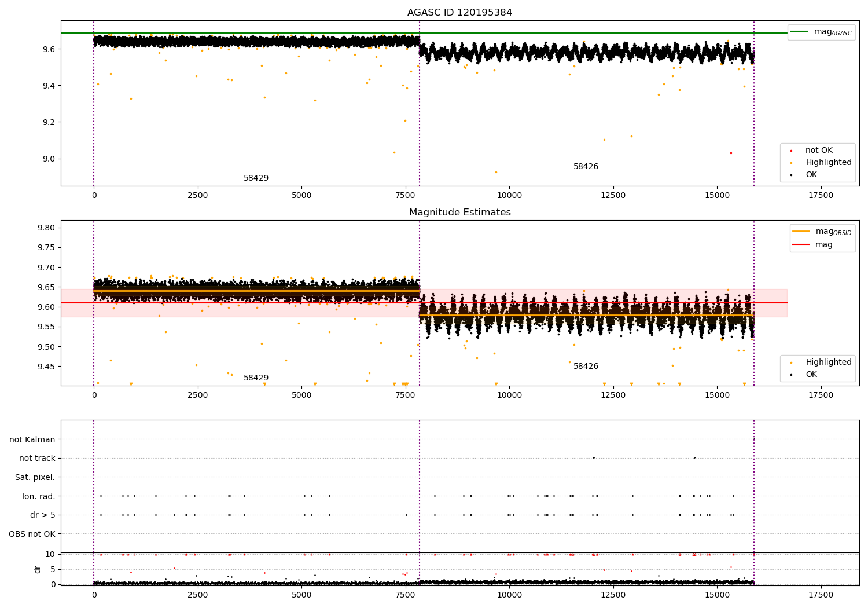This screenshot has width=868, height=608.
Task: Click the "9.55" y-axis tick in middle plot
Action: tap(46, 327)
